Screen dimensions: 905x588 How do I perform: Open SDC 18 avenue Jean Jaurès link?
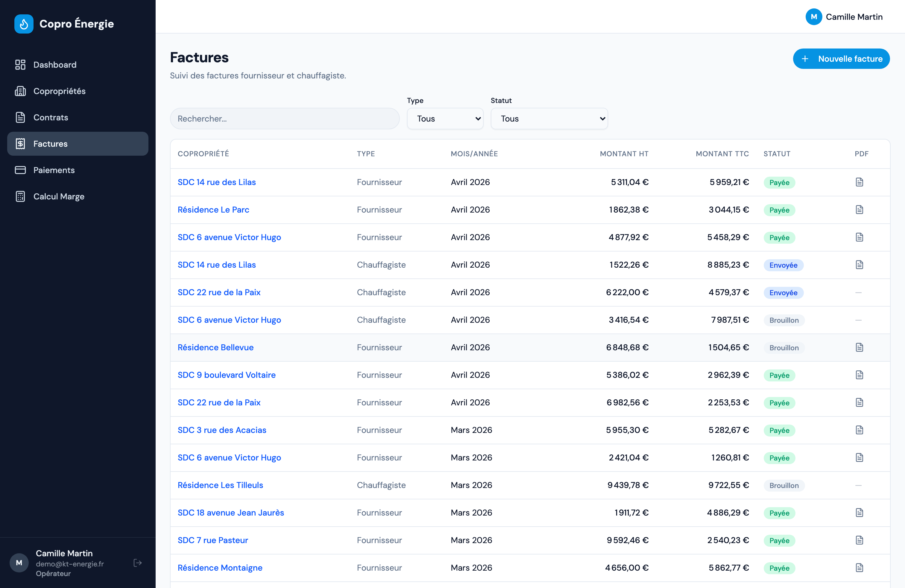click(231, 512)
